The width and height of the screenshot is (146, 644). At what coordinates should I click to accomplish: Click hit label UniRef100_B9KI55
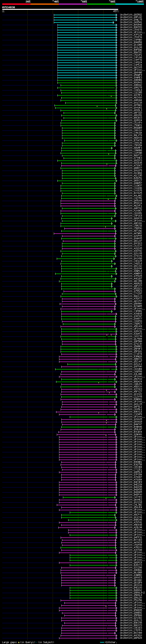coord(131,623)
